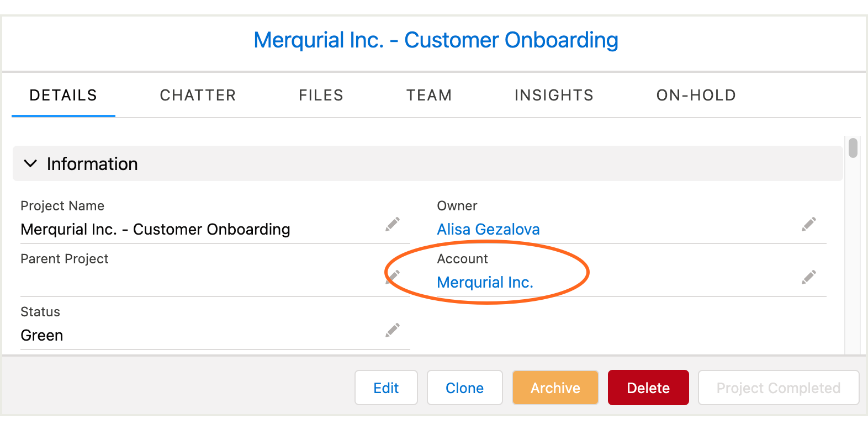
Task: Open the Alisa Gezalova owner link
Action: pos(488,229)
